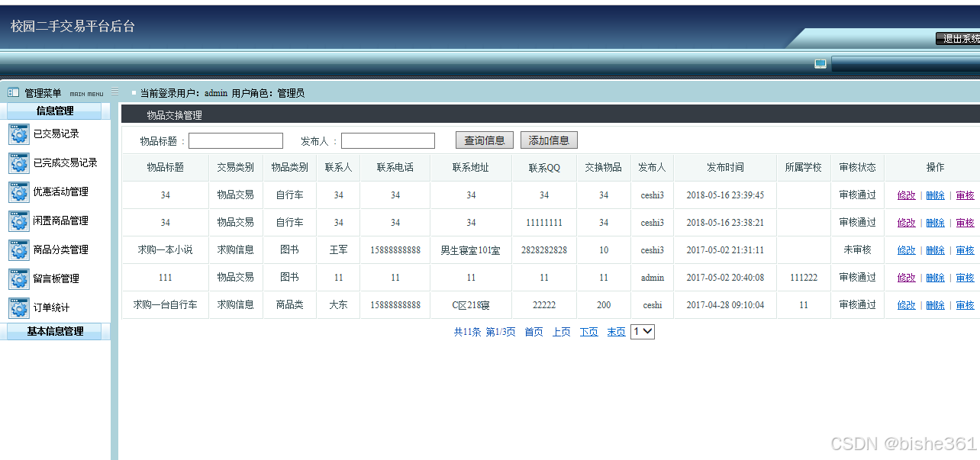The height and width of the screenshot is (460, 980).
Task: Go to 首页 first page
Action: (534, 332)
